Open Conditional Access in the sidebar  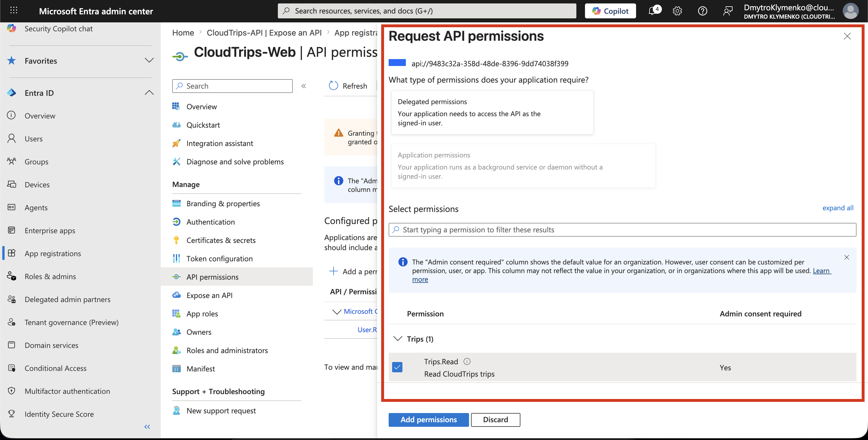tap(56, 368)
